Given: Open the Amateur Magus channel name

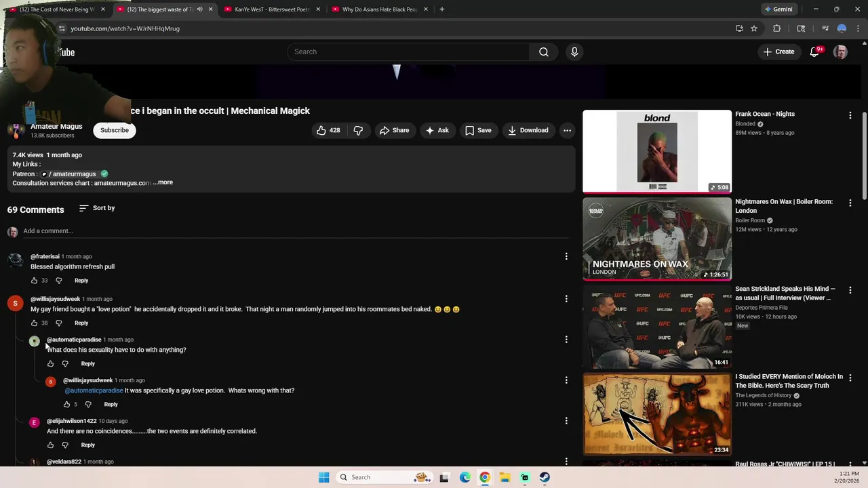Looking at the screenshot, I should click(x=56, y=126).
